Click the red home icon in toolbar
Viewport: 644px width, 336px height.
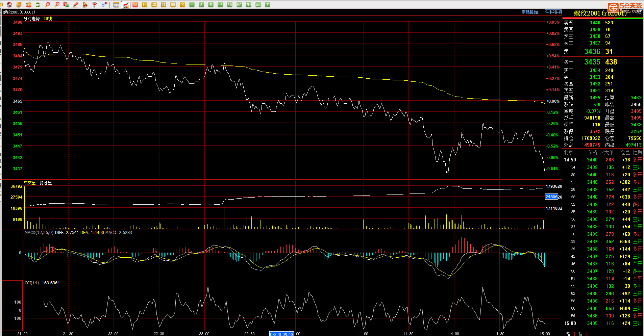(9, 5)
